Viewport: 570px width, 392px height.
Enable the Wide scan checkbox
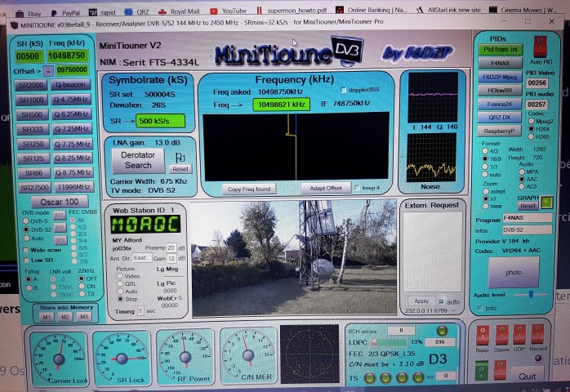coord(25,250)
